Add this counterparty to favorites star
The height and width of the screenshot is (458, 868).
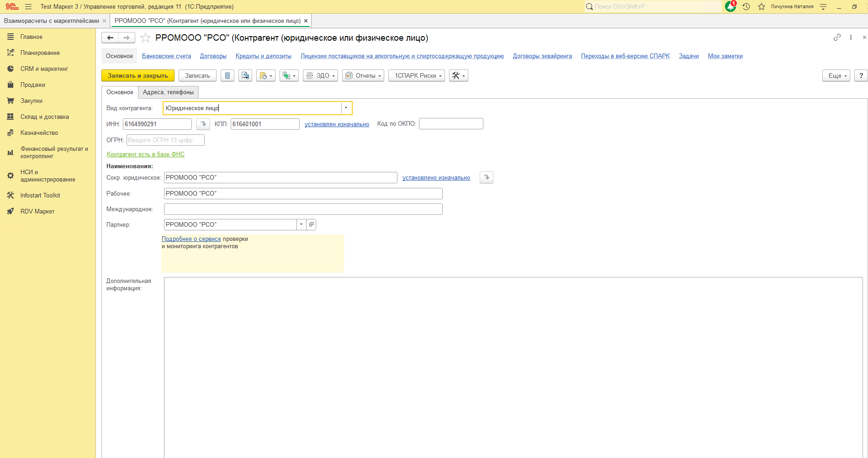click(145, 38)
